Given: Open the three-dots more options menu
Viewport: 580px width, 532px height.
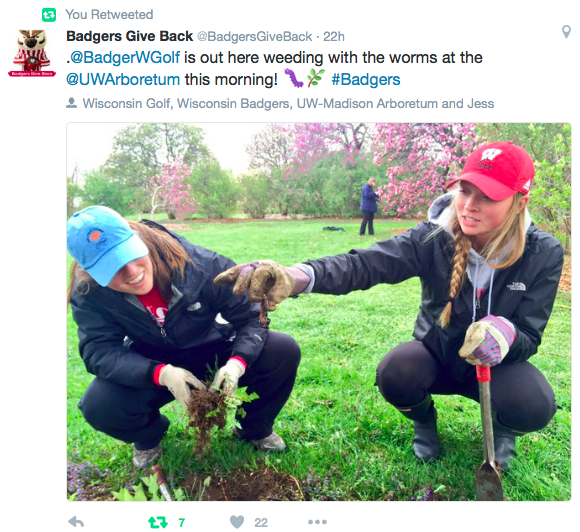Looking at the screenshot, I should pos(317,522).
